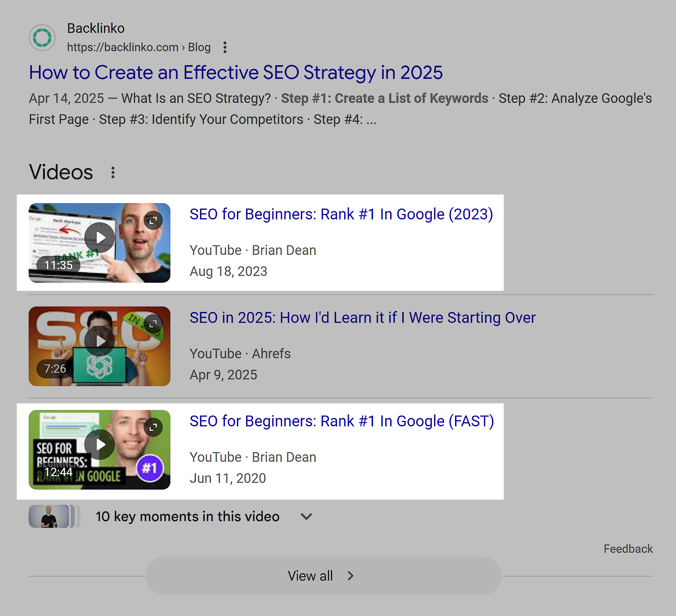Click the expand icon on the Ahrefs video thumbnail

tap(154, 324)
